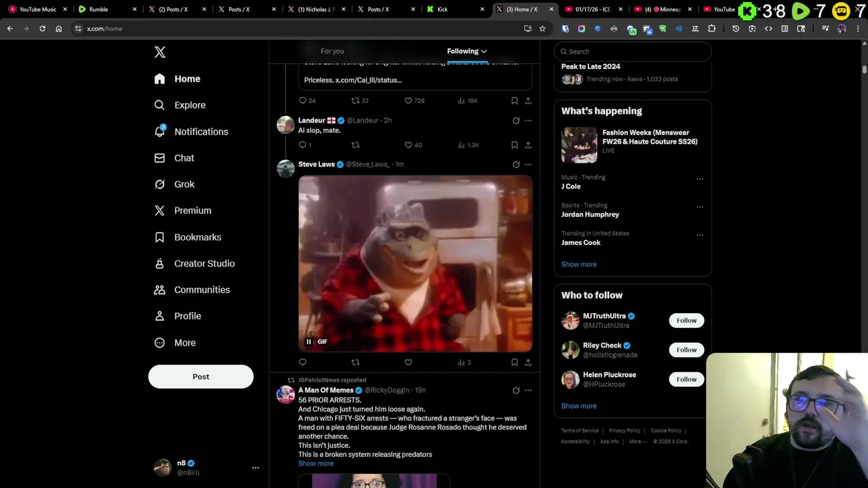This screenshot has width=868, height=488.
Task: Open Grok action on Landeur post
Action: click(516, 121)
